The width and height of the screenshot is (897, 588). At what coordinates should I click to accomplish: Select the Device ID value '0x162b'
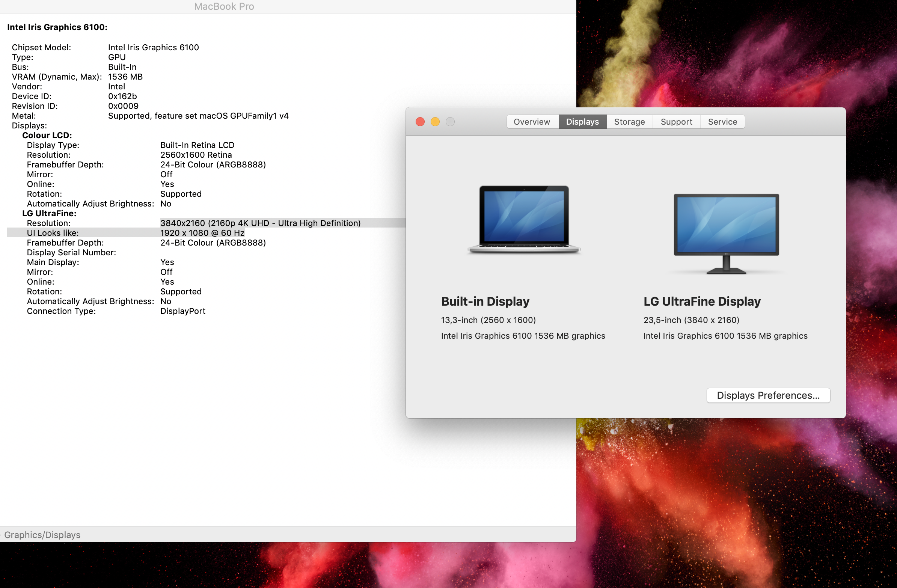pos(122,96)
